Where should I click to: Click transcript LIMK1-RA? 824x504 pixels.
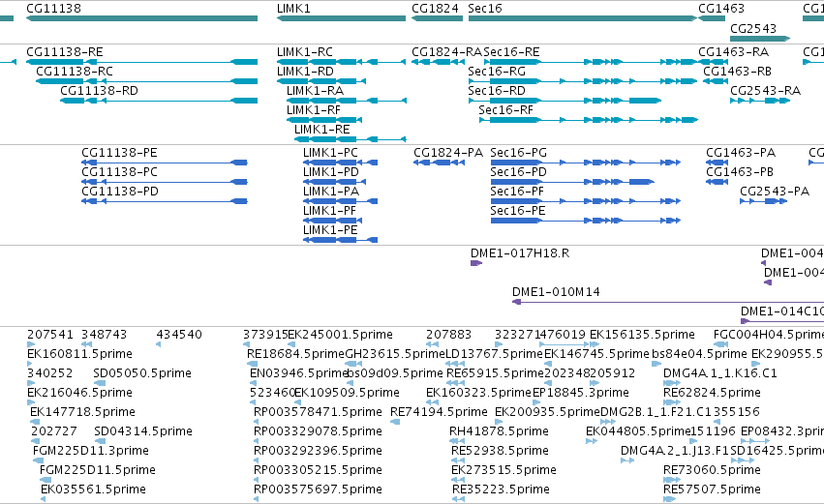(315, 91)
